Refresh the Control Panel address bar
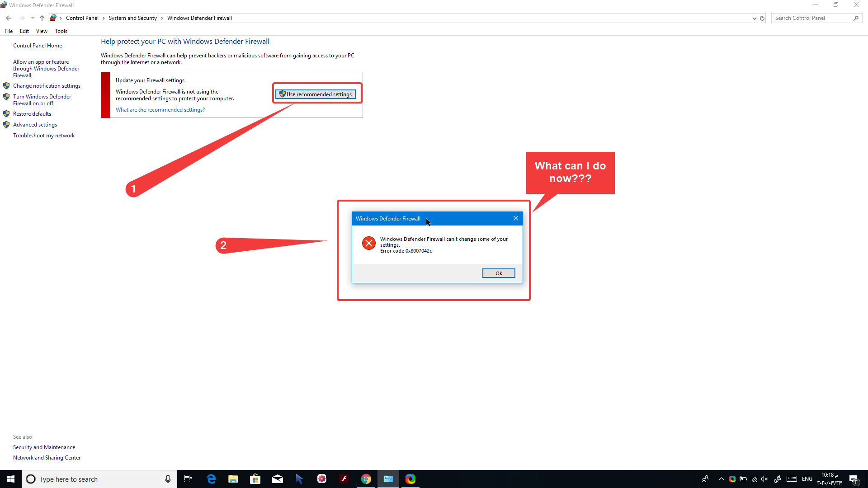Image resolution: width=868 pixels, height=488 pixels. [762, 18]
